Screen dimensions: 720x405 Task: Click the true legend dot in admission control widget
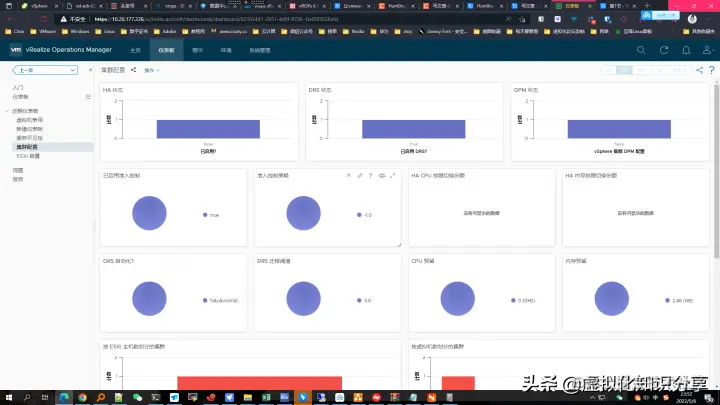[x=205, y=215]
